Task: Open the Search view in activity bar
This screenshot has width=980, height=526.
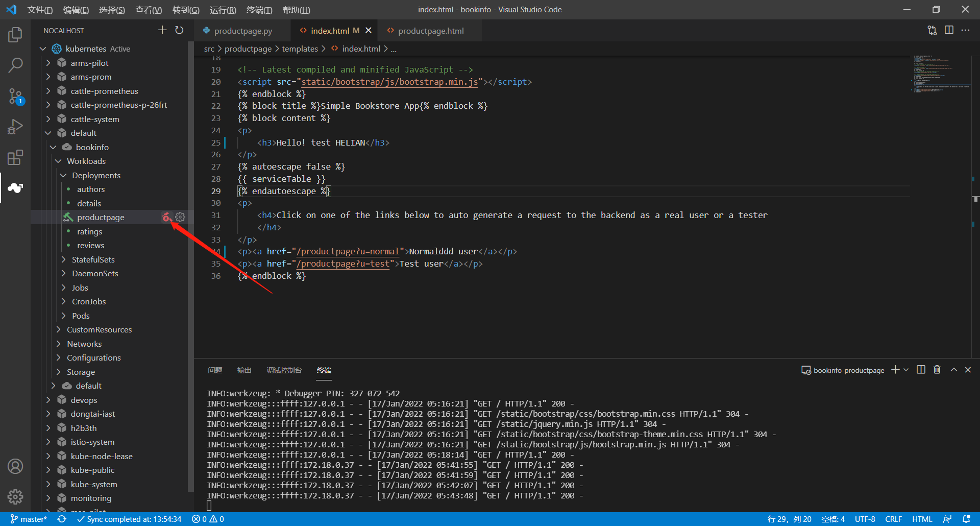Action: 15,65
